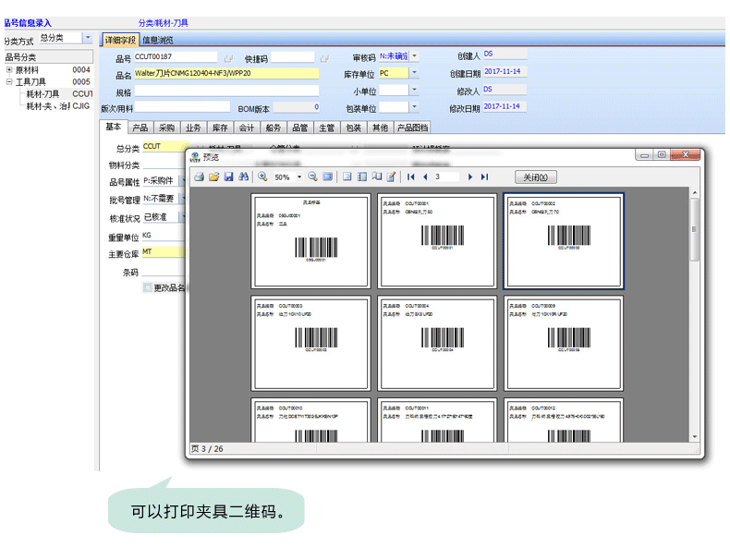This screenshot has height=560, width=730.
Task: Toggle the 更改品名 checkbox
Action: pyautogui.click(x=148, y=288)
